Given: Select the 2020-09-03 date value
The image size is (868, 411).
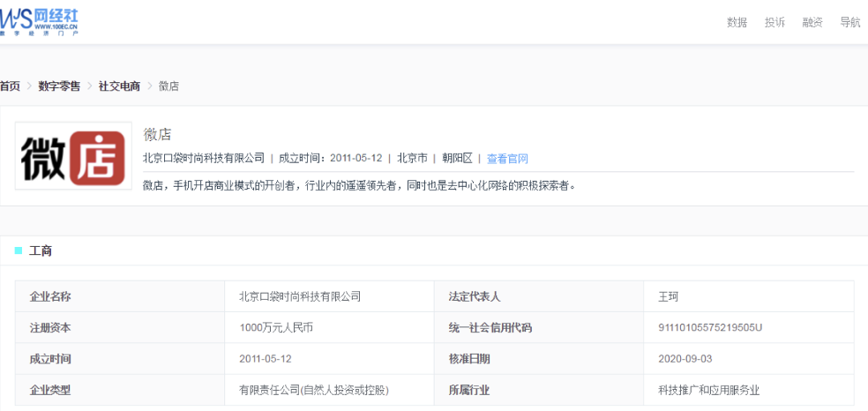Looking at the screenshot, I should point(685,358).
